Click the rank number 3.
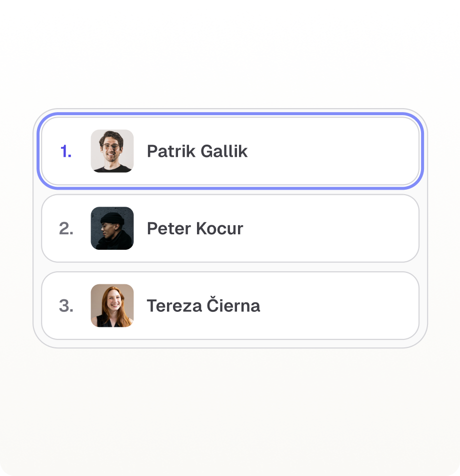This screenshot has width=460, height=476. tap(66, 306)
